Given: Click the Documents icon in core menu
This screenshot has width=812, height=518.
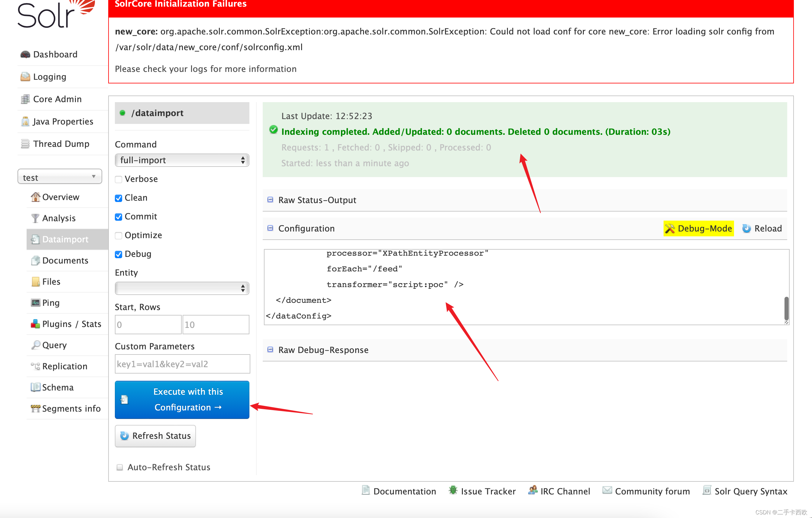Looking at the screenshot, I should [35, 261].
